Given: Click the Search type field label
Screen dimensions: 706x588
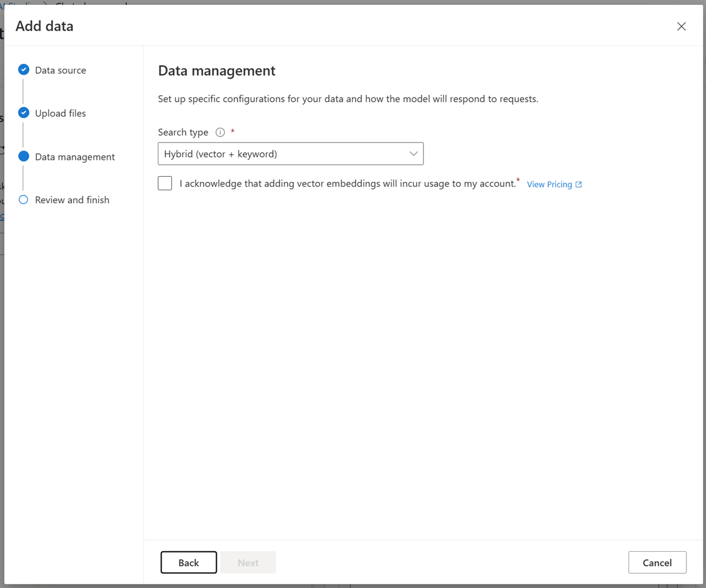Looking at the screenshot, I should 183,132.
